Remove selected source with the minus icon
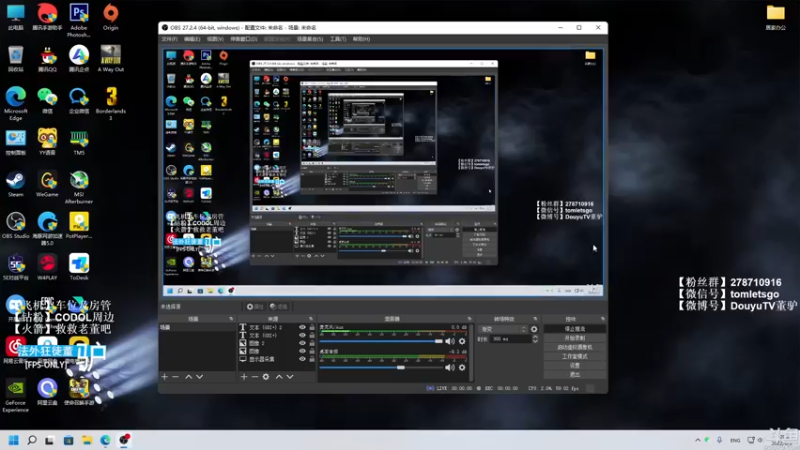Screen dimensions: 800x450 (x=255, y=377)
